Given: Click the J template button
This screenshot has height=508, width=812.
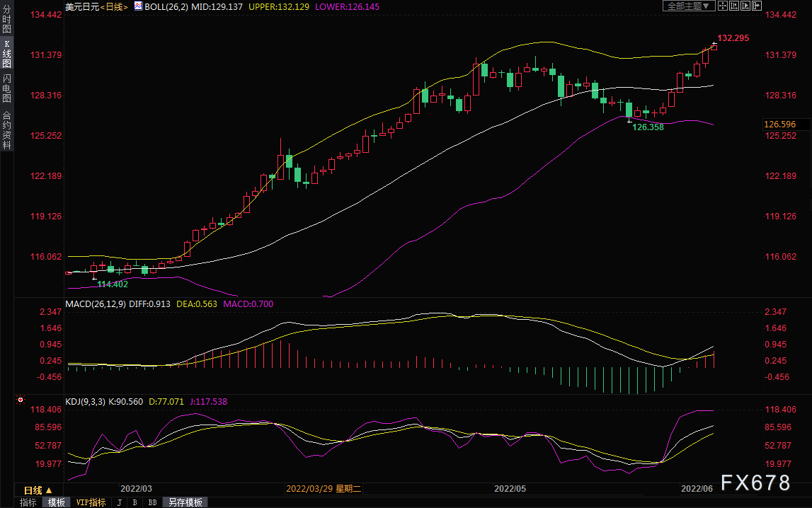Looking at the screenshot, I should (120, 502).
